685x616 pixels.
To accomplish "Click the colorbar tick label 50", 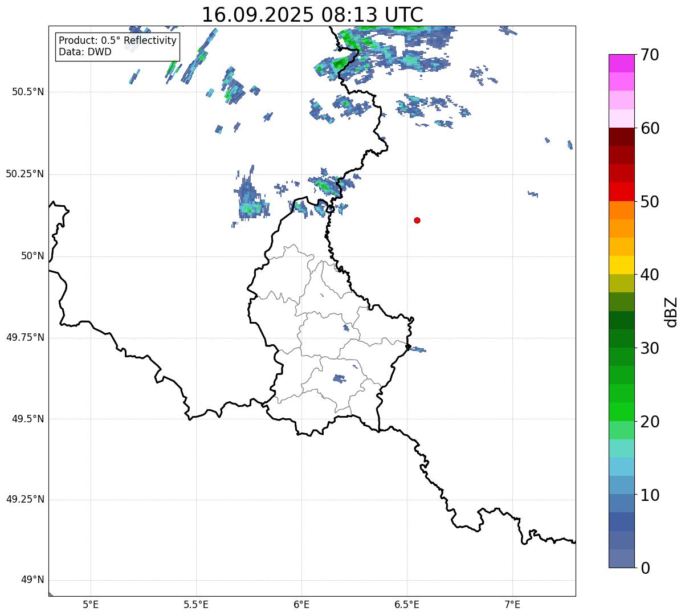I will [650, 202].
